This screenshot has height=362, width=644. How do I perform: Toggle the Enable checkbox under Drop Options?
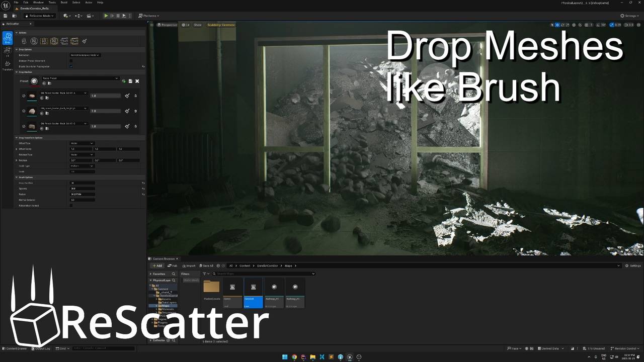point(71,66)
